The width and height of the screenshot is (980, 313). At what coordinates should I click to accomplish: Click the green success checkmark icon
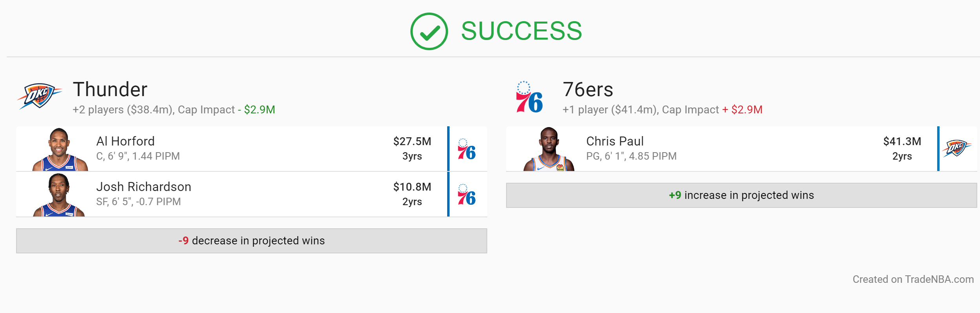pos(429,31)
